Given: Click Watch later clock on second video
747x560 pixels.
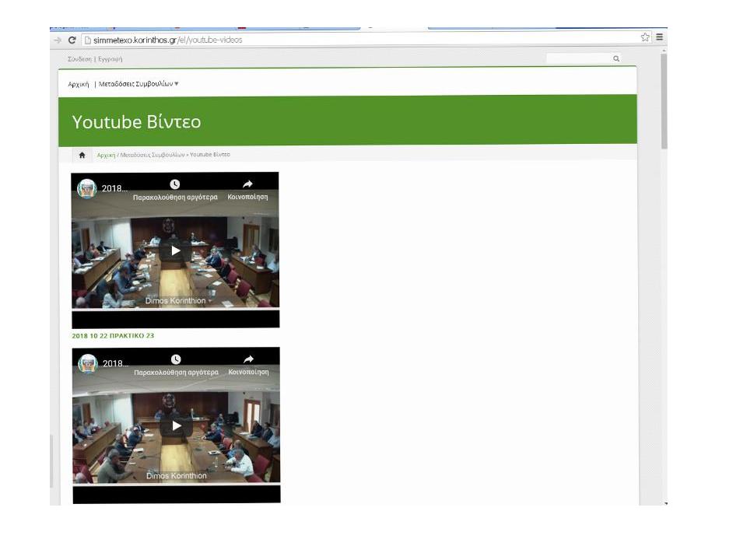Looking at the screenshot, I should (176, 359).
